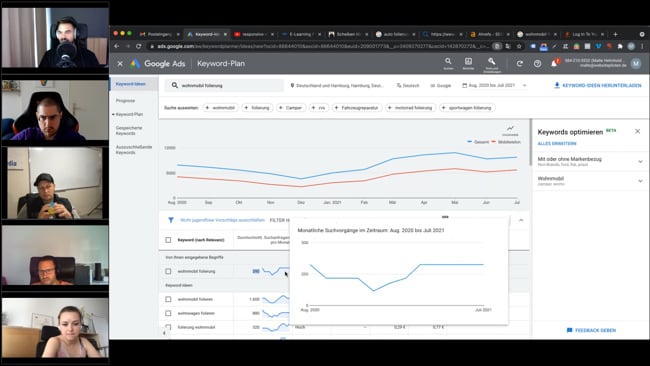Switch to the Posteingang Gmail browser tab
The height and width of the screenshot is (366, 650).
tap(159, 34)
